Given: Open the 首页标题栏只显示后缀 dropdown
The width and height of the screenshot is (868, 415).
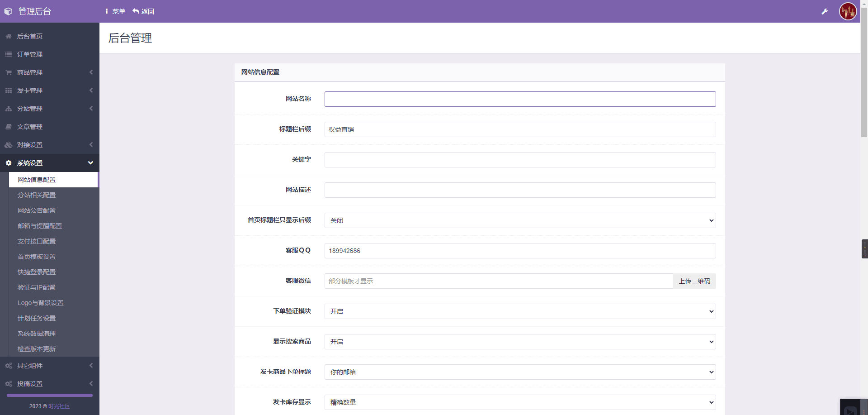Looking at the screenshot, I should (519, 220).
